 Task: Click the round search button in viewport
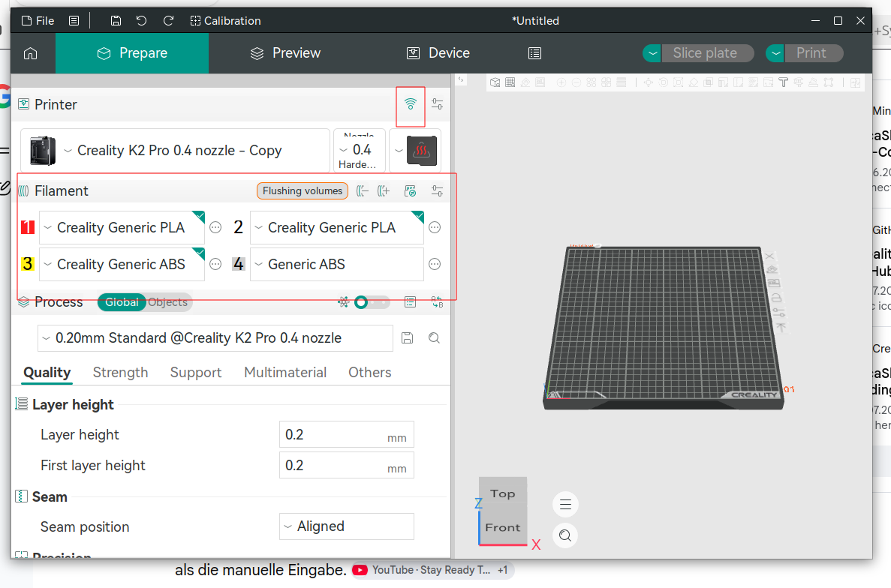pos(565,535)
